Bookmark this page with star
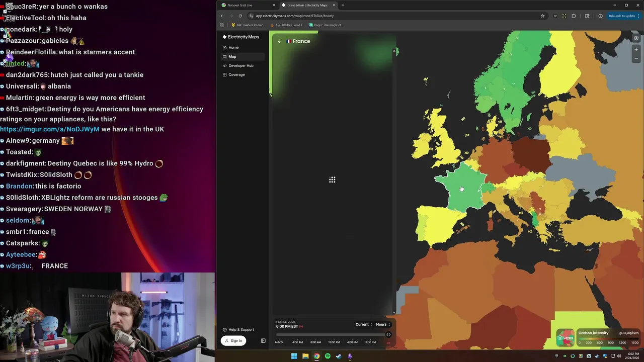 [x=542, y=16]
